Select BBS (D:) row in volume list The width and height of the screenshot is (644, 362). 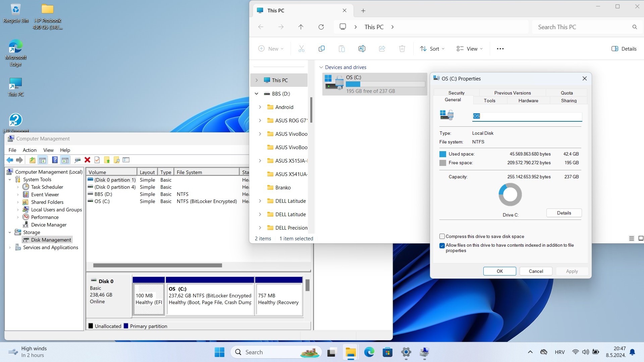[168, 194]
